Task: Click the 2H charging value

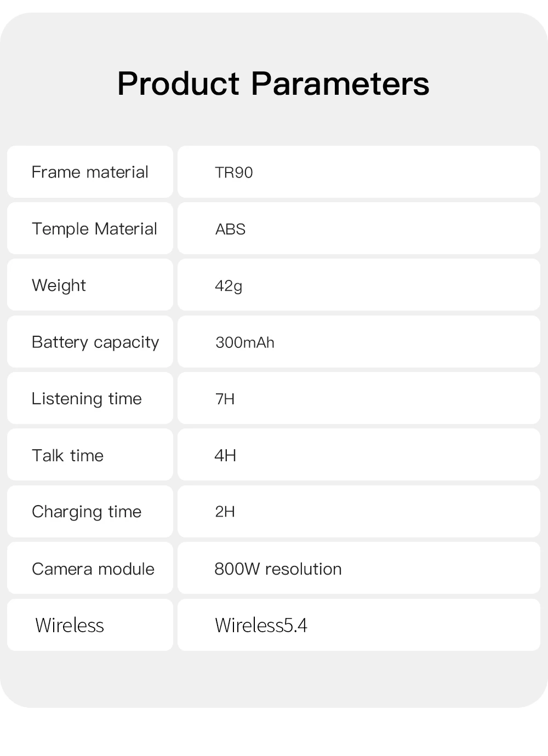Action: point(225,512)
